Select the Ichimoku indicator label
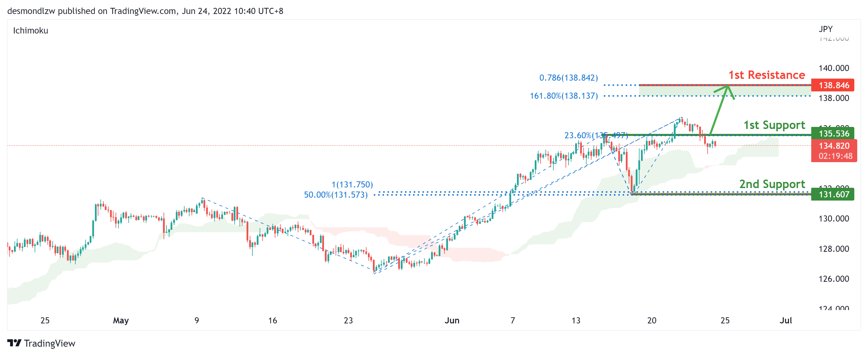868x356 pixels. coord(30,31)
